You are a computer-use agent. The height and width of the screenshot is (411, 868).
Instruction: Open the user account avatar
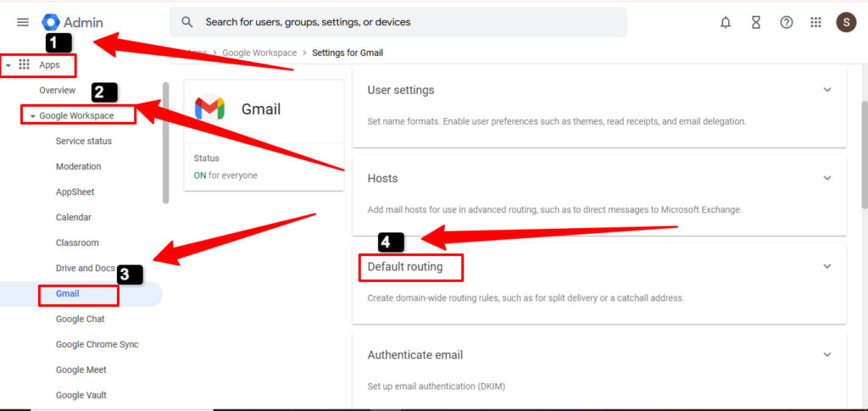click(846, 22)
